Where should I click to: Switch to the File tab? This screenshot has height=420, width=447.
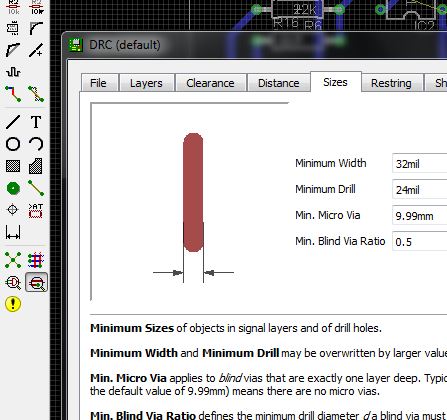click(100, 83)
